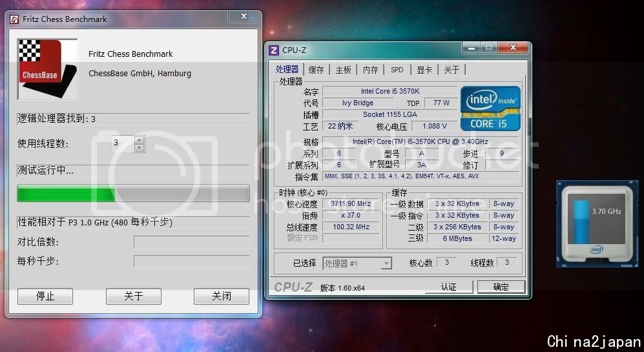
Task: Click the CPU-Z title bar icon
Action: (x=273, y=50)
